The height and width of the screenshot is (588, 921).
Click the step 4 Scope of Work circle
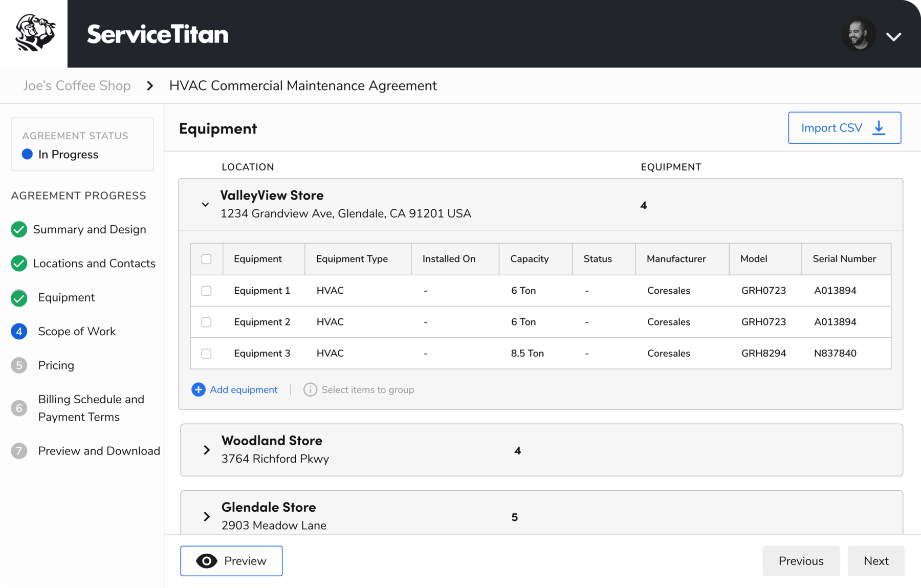[x=19, y=332]
